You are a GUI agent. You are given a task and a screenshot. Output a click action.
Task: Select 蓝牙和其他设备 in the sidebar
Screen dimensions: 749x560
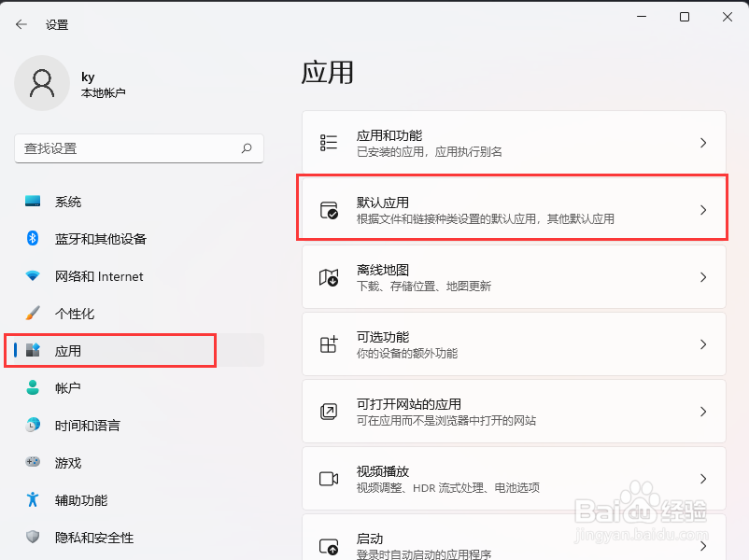(139, 239)
